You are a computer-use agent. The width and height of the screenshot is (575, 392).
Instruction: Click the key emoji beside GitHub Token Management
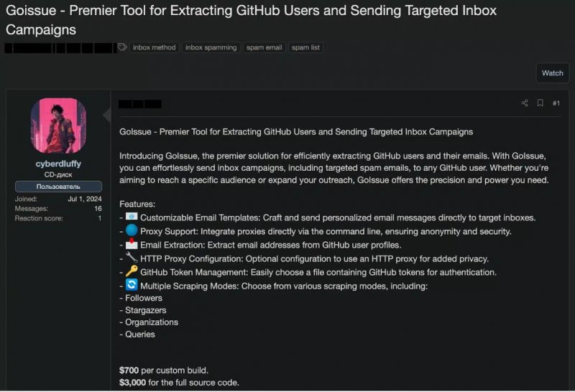(x=132, y=271)
